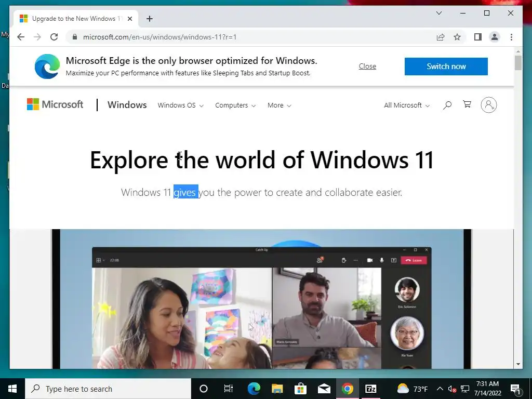
Task: Open the Chrome side panel icon
Action: (478, 37)
